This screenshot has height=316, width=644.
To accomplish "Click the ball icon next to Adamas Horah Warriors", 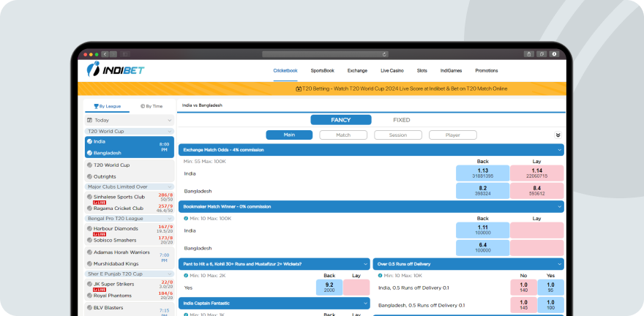I will pyautogui.click(x=89, y=252).
